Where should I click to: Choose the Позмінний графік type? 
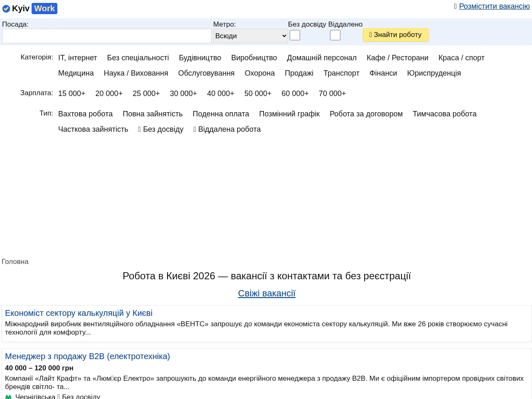click(289, 114)
